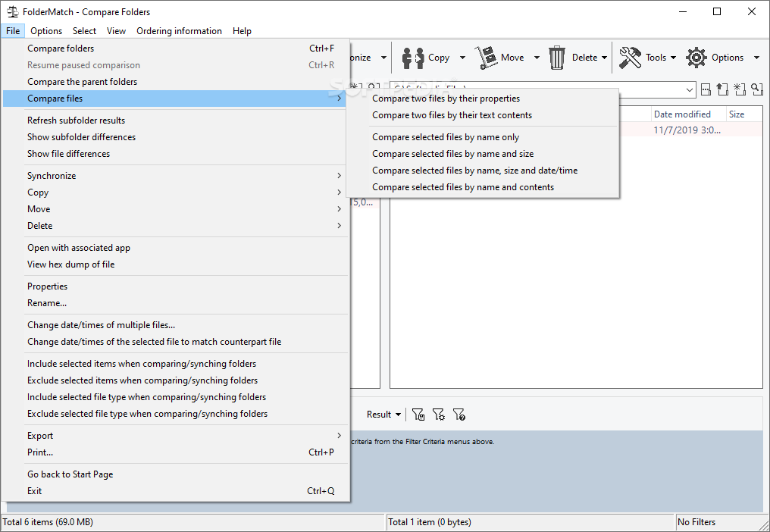Viewport: 770px width, 532px height.
Task: Open the Select menu in menu bar
Action: (x=84, y=31)
